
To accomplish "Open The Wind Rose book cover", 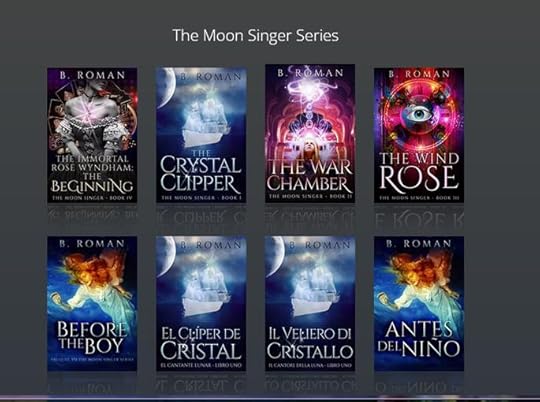I will [x=419, y=135].
